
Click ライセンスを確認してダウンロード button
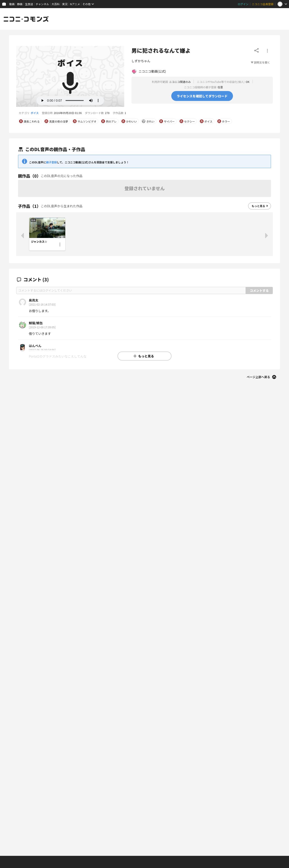pyautogui.click(x=202, y=96)
